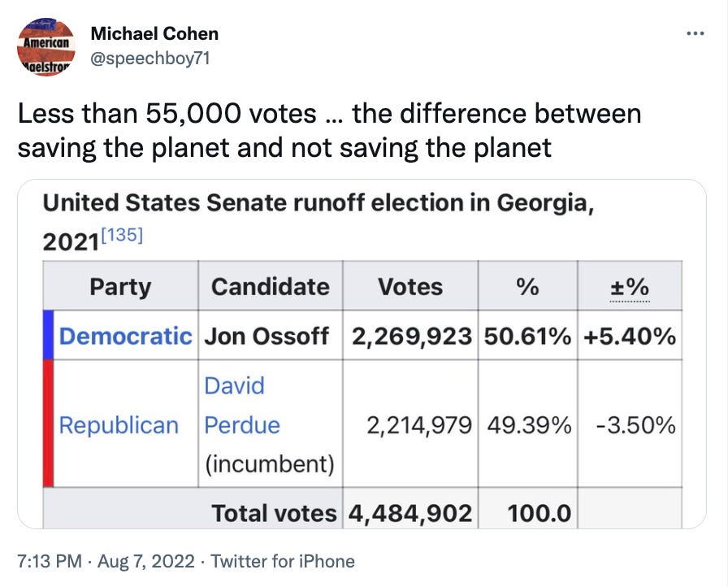Click the Republican party link
Screen dimensions: 728x587
pos(119,425)
